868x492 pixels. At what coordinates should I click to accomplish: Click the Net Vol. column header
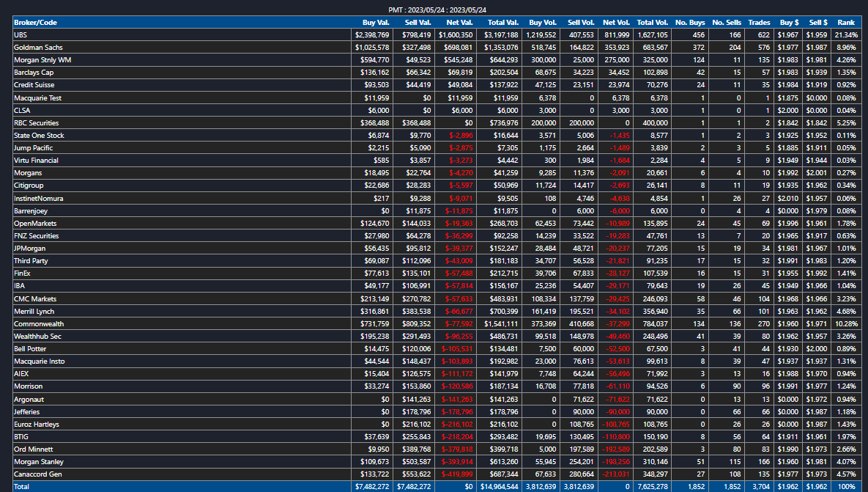tap(616, 23)
